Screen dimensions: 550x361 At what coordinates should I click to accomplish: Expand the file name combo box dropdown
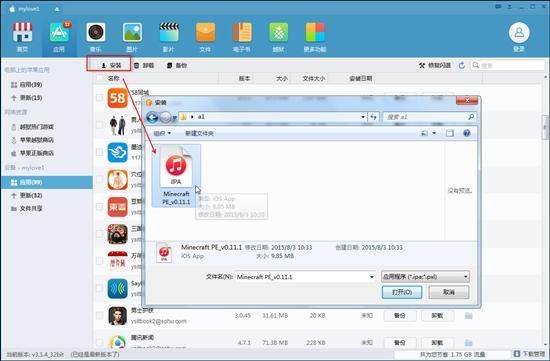tap(371, 277)
